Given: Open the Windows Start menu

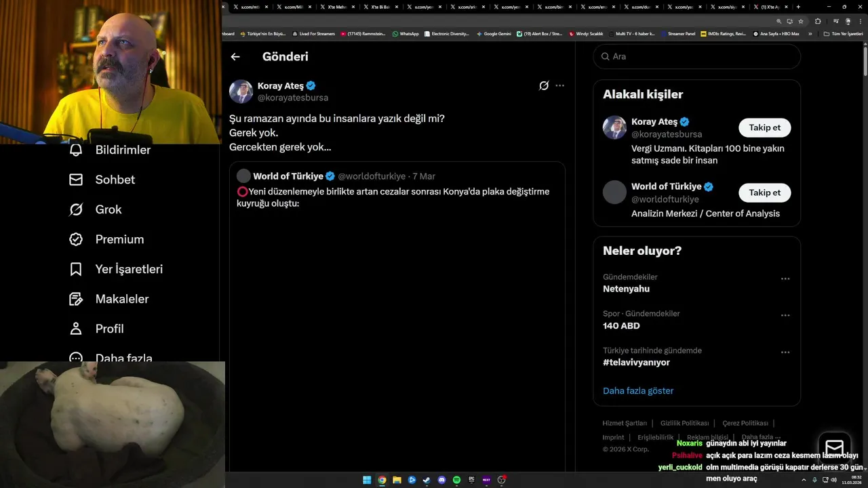Looking at the screenshot, I should [x=367, y=480].
